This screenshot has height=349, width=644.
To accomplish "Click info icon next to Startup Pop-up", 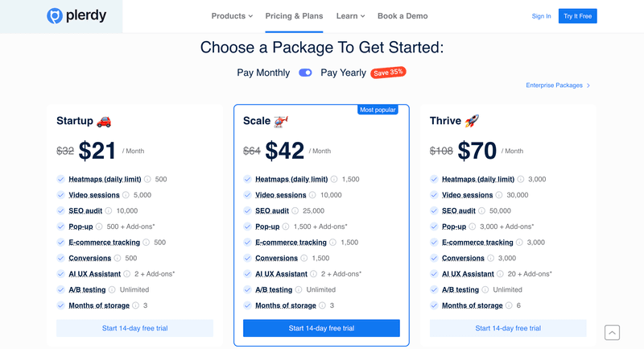I will tap(99, 226).
